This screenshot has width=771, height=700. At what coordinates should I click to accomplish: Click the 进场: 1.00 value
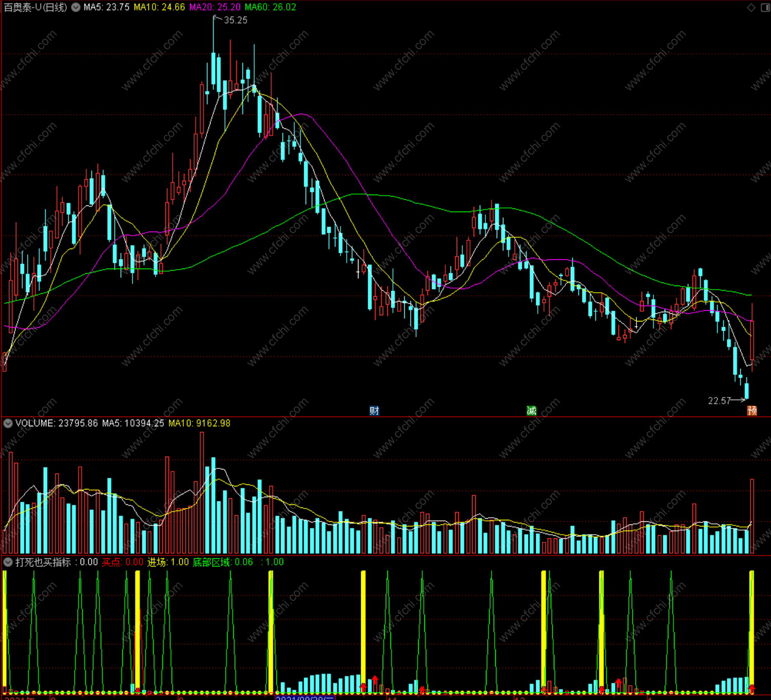tap(168, 562)
